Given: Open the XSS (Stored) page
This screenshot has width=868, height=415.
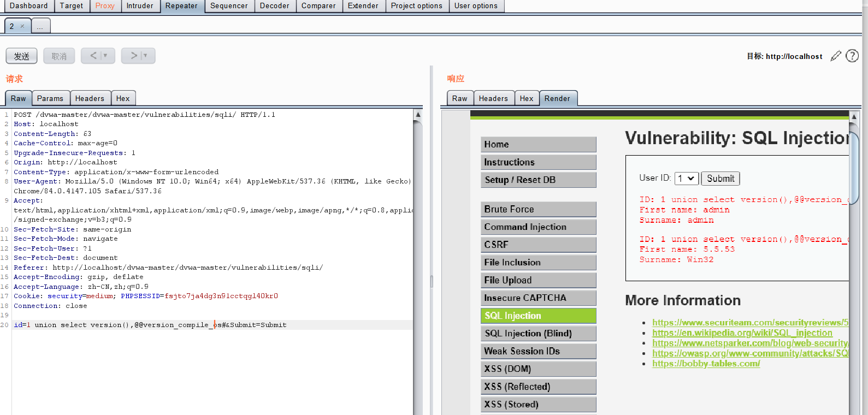Looking at the screenshot, I should [x=539, y=404].
